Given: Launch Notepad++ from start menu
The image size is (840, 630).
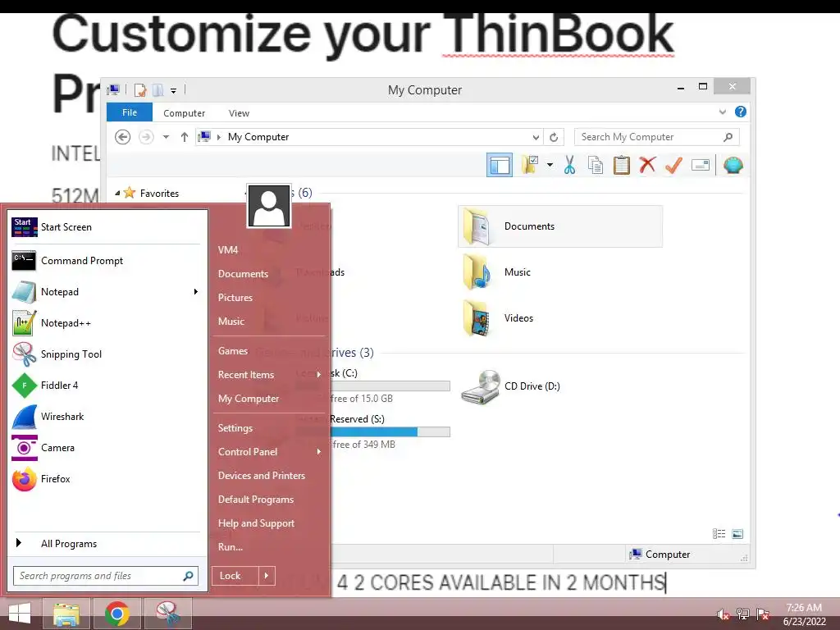Looking at the screenshot, I should tap(106, 323).
